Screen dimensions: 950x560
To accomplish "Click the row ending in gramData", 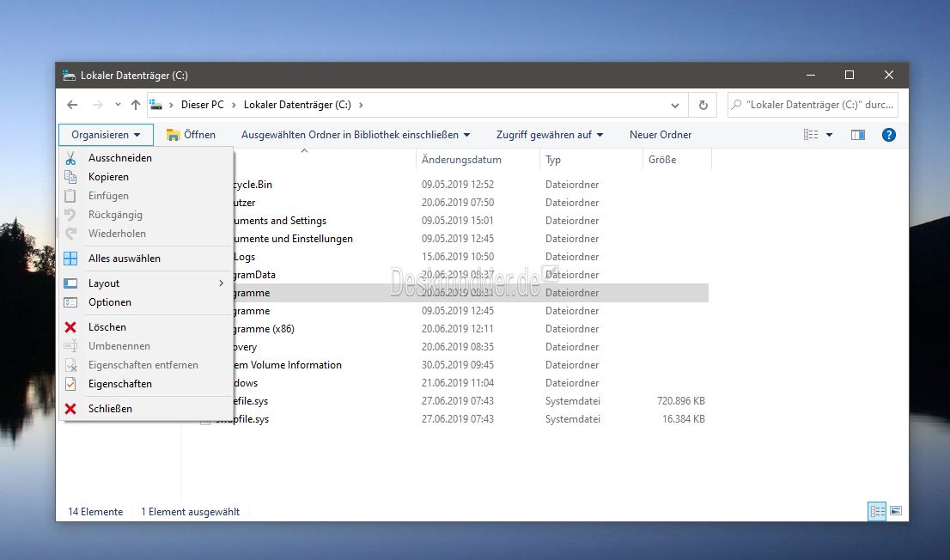I will click(x=471, y=275).
